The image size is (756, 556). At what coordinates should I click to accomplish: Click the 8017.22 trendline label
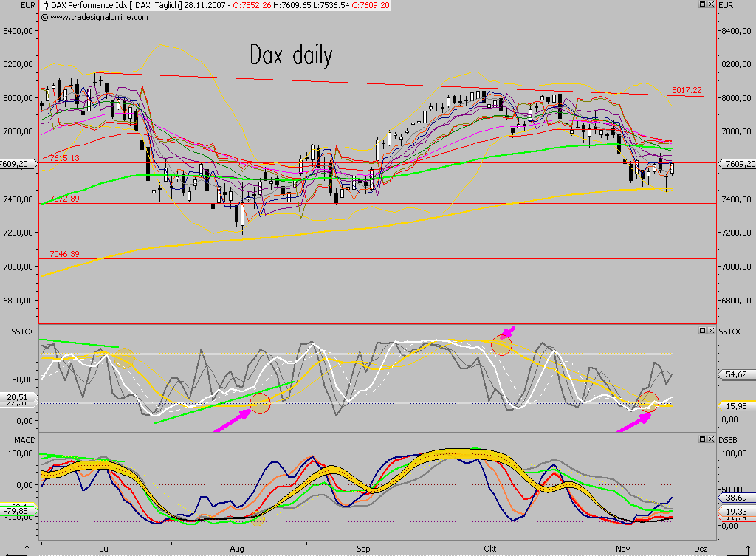[687, 90]
